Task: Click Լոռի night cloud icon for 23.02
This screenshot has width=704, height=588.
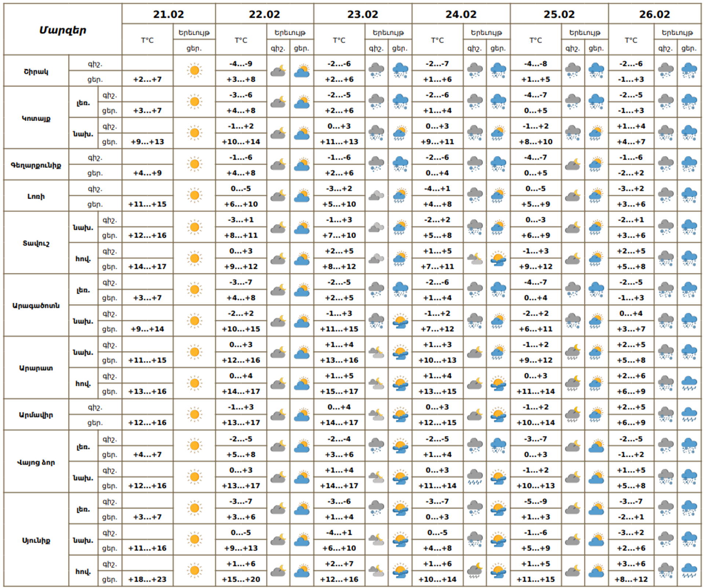Action: click(x=376, y=196)
